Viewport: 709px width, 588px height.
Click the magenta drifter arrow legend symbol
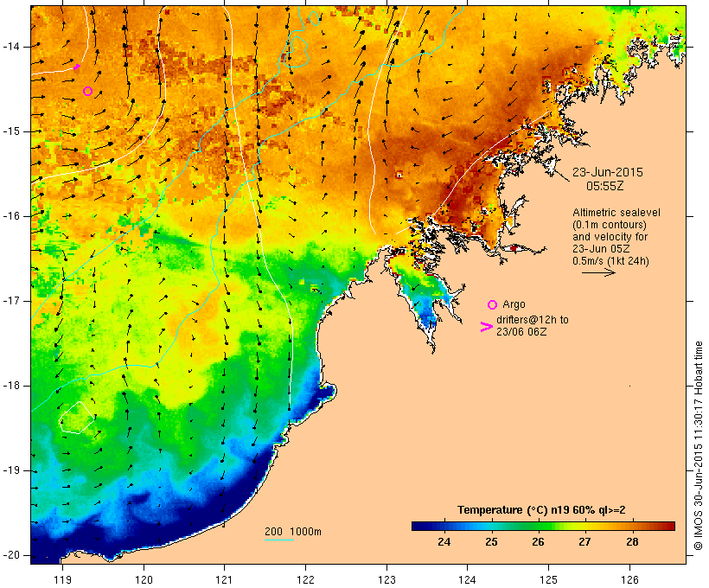(x=487, y=327)
